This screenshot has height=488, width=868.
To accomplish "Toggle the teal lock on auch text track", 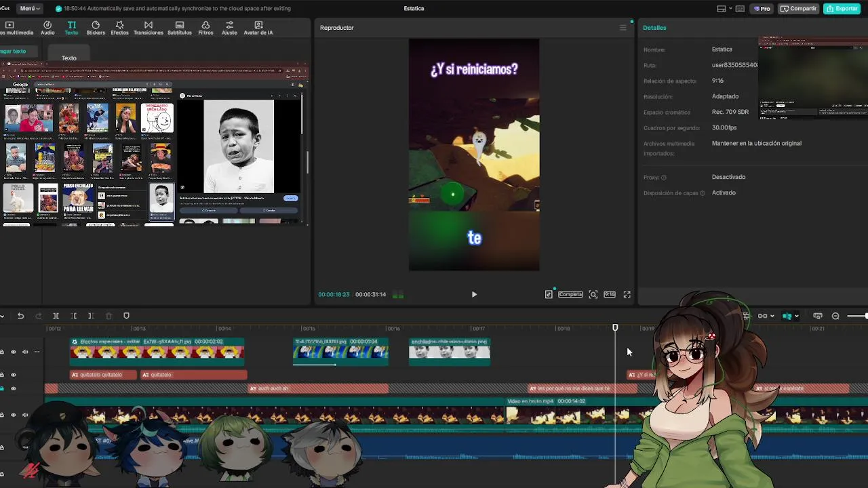I will point(2,388).
